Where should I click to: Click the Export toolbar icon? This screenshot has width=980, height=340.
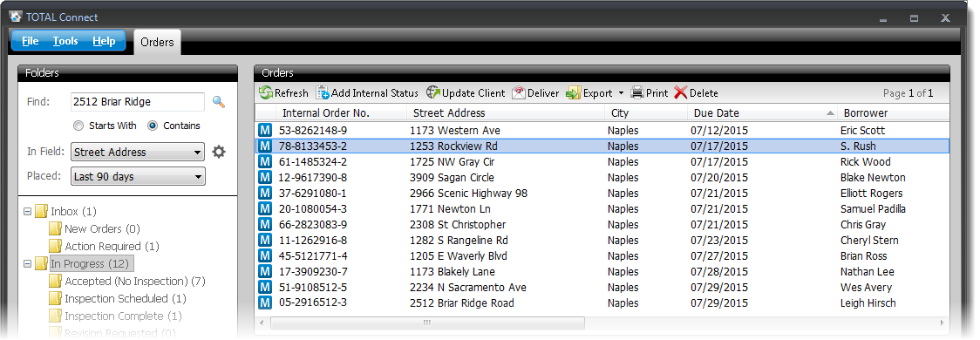click(x=574, y=93)
